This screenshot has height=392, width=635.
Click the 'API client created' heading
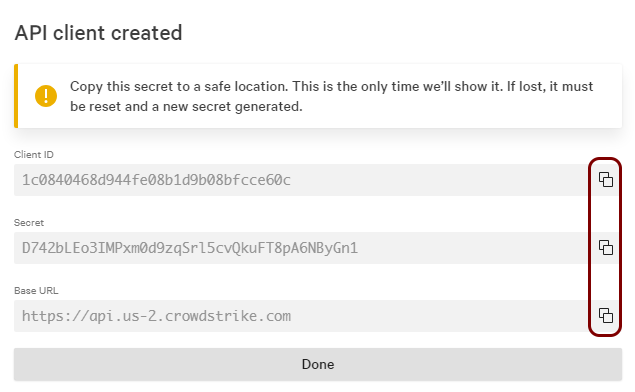[x=98, y=33]
